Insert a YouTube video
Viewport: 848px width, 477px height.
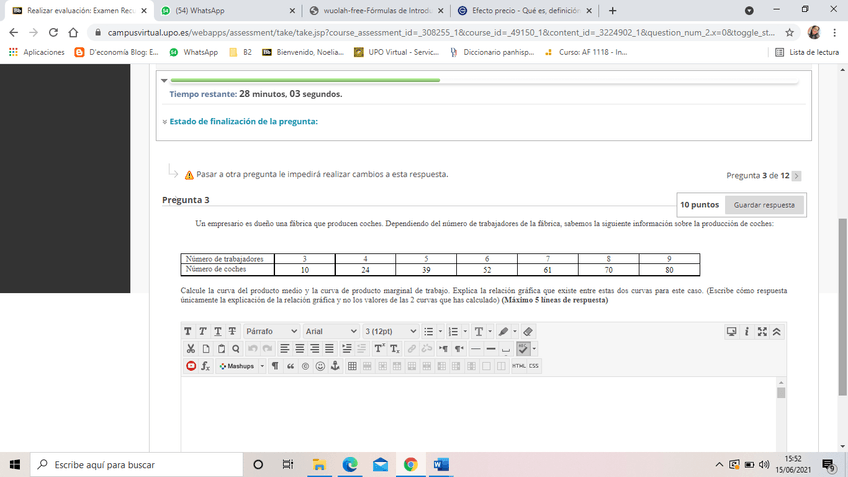click(190, 366)
